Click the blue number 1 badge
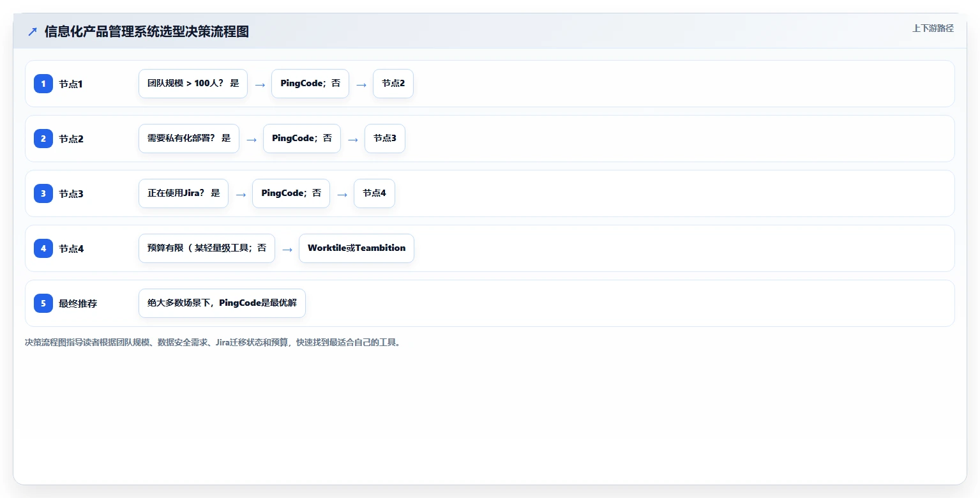 click(43, 84)
